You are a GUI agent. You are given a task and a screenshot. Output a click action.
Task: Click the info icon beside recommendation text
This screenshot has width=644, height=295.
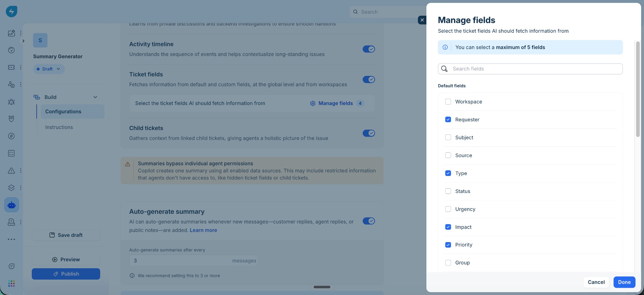[132, 276]
